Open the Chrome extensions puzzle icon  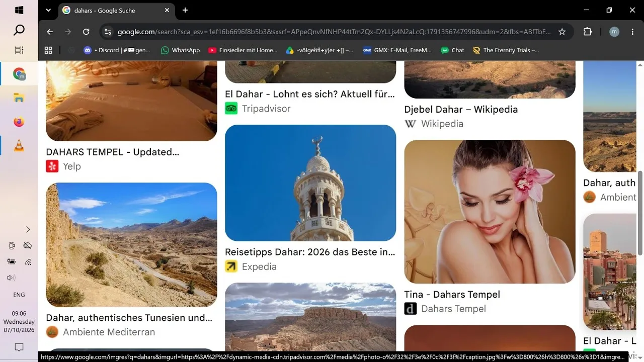coord(587,32)
